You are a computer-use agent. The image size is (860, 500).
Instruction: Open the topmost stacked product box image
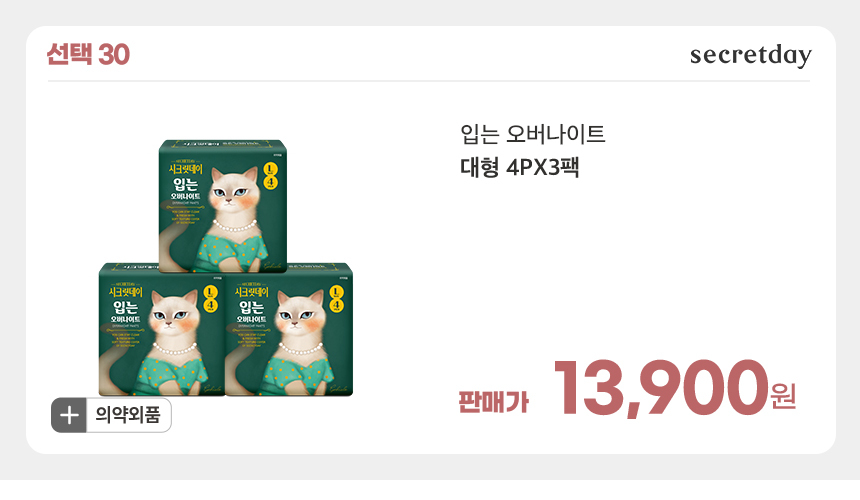pyautogui.click(x=223, y=206)
